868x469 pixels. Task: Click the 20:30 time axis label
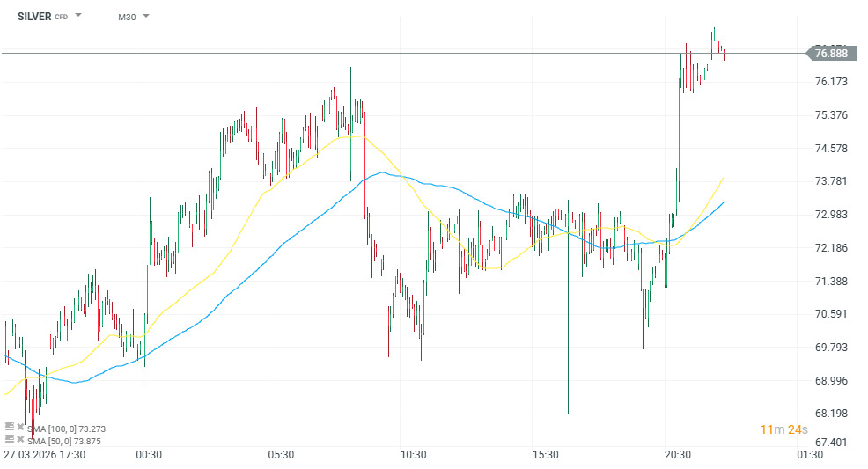(677, 455)
